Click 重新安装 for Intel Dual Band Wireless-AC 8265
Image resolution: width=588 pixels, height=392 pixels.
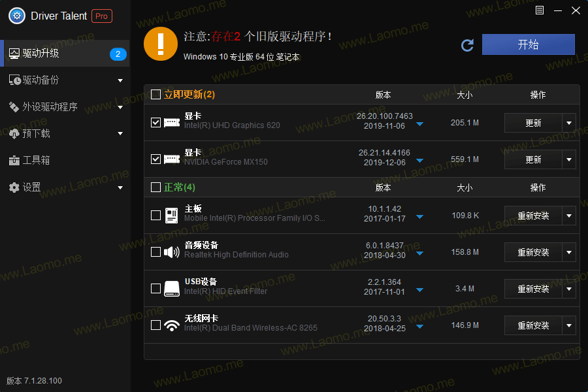coord(533,325)
